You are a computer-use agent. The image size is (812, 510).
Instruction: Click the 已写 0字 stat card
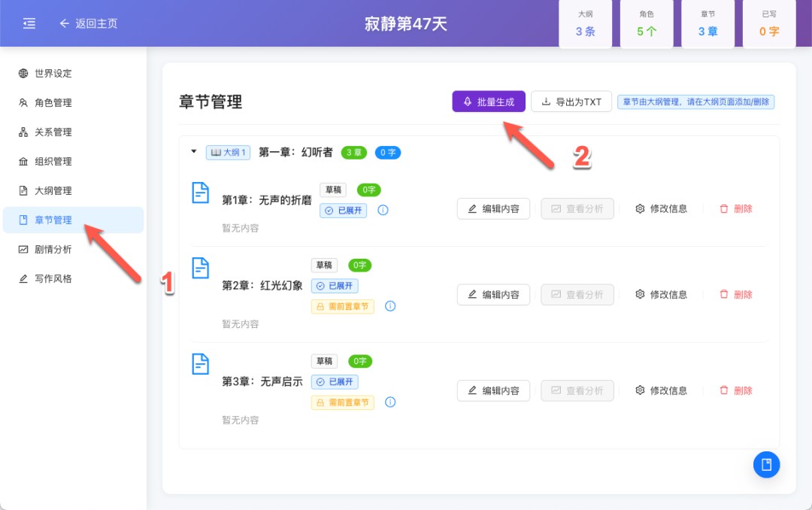coord(768,23)
